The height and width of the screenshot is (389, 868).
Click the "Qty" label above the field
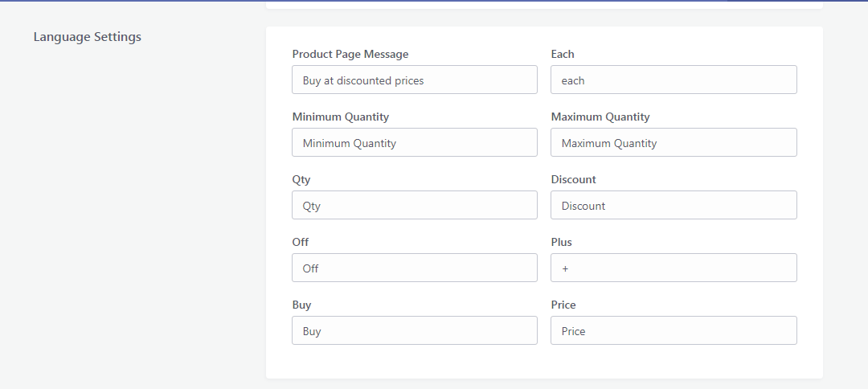[301, 179]
